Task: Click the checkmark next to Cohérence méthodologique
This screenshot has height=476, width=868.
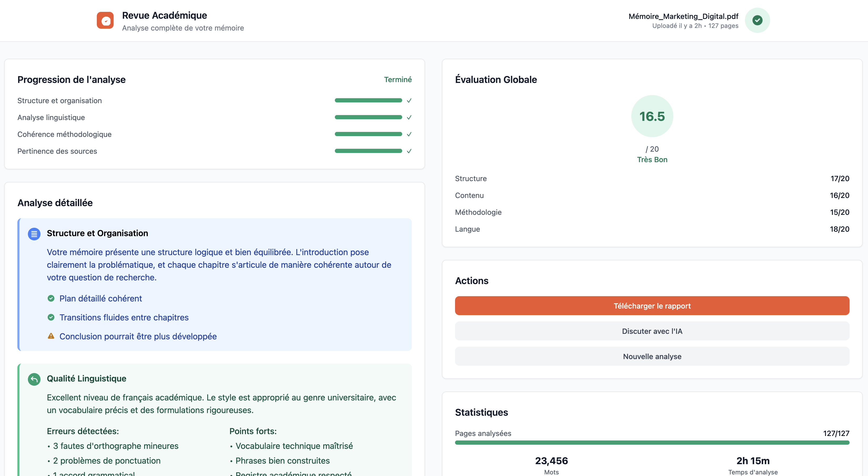Action: coord(409,134)
